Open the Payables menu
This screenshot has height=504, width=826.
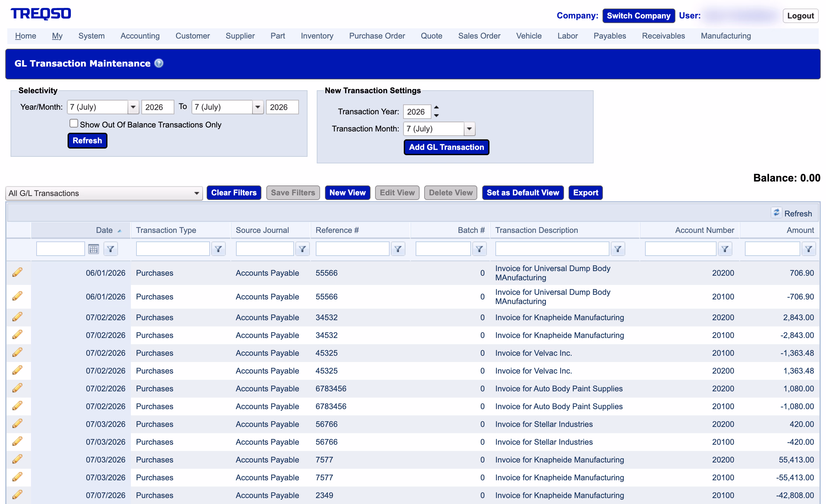pos(610,36)
